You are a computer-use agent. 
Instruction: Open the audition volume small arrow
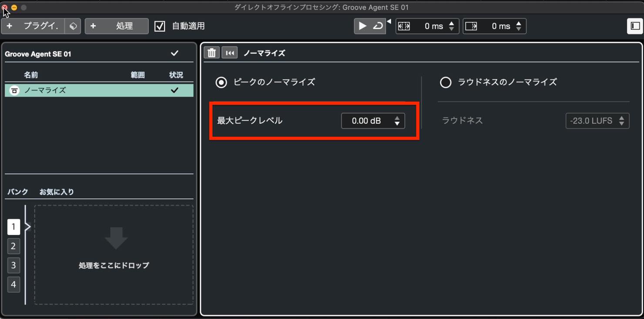click(389, 21)
